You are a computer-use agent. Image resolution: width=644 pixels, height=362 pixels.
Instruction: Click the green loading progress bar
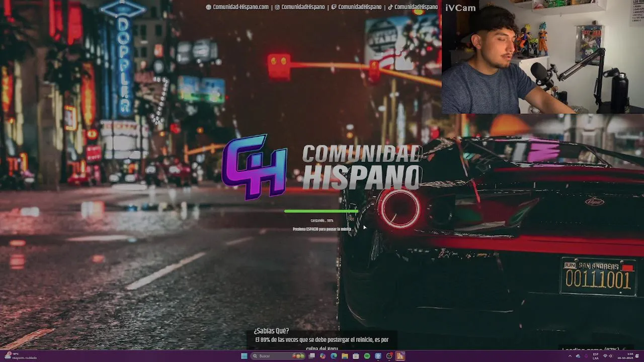point(321,212)
